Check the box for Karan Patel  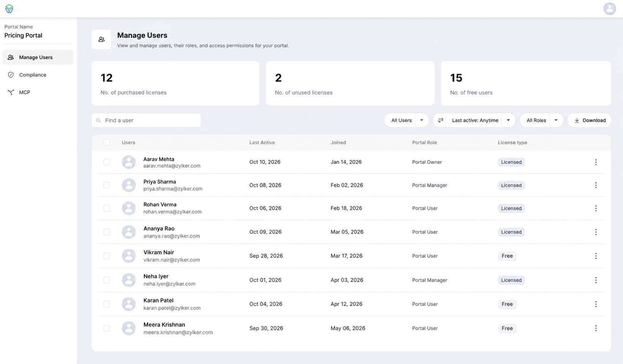[107, 304]
